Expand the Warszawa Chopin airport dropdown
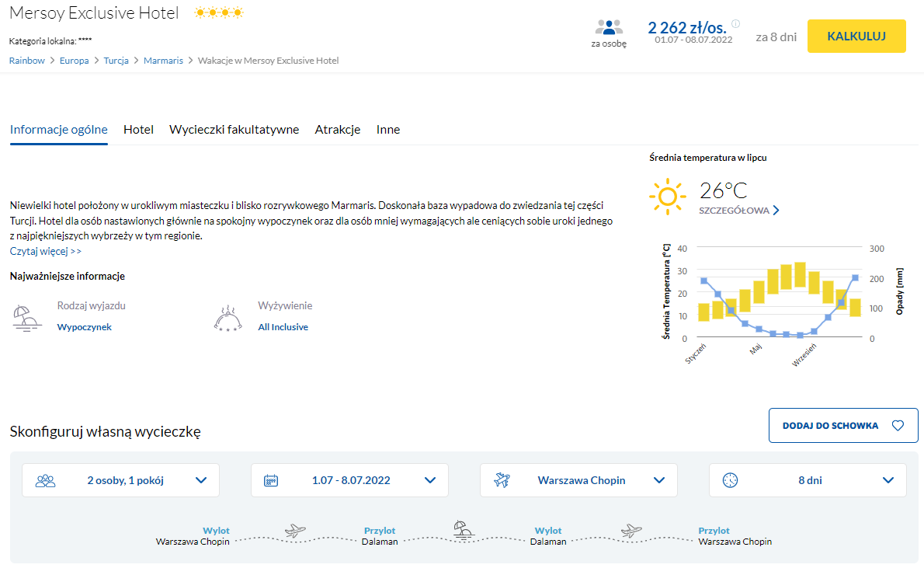The width and height of the screenshot is (924, 568). (578, 480)
